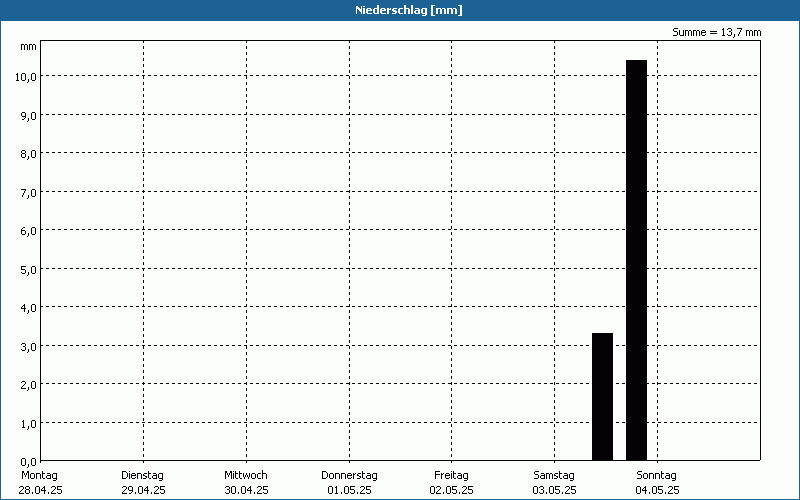Click the tall Sonntag precipitation bar
The height and width of the screenshot is (500, 800).
[636, 260]
